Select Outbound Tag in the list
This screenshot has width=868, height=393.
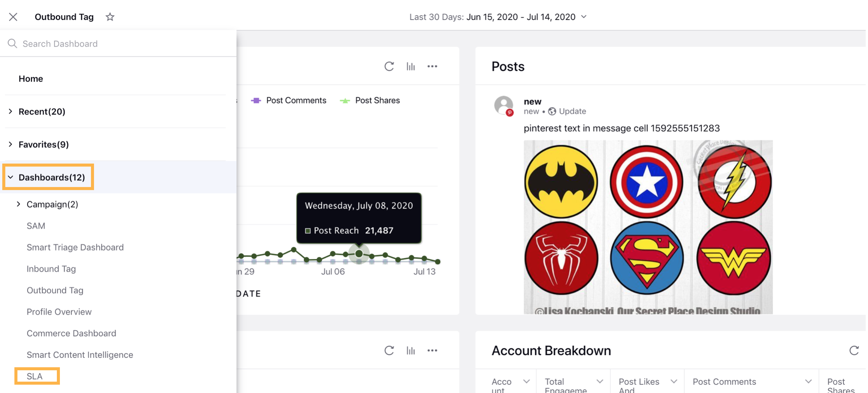click(x=55, y=290)
